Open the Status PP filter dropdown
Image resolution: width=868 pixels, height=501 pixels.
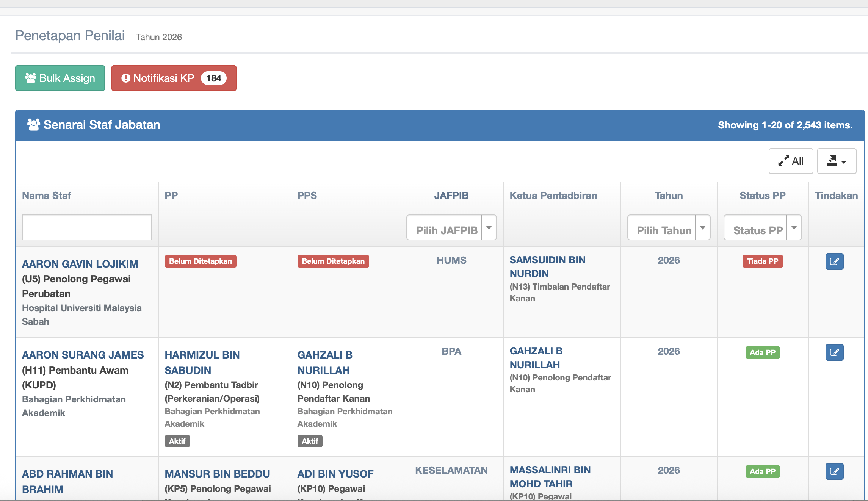tap(762, 228)
